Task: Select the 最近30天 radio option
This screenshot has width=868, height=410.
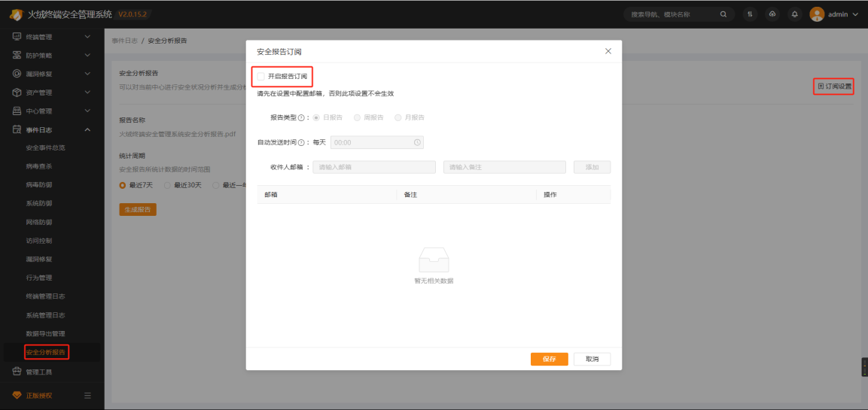Action: click(167, 185)
